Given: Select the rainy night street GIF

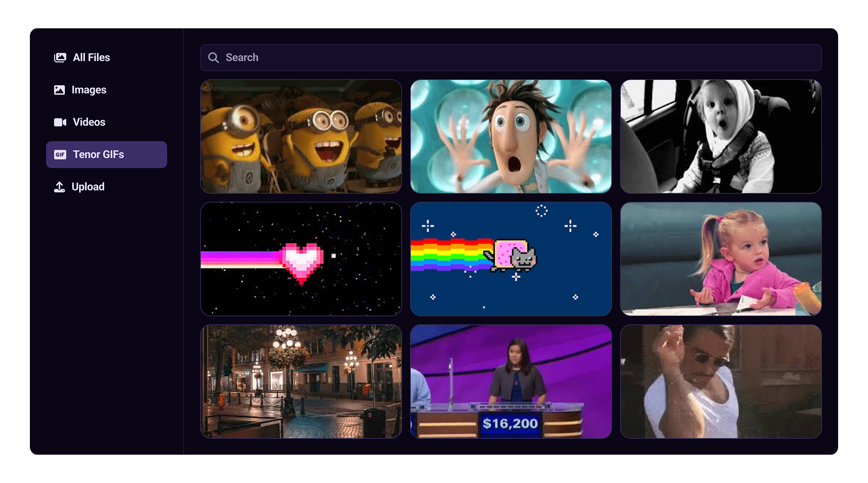Looking at the screenshot, I should coord(301,381).
